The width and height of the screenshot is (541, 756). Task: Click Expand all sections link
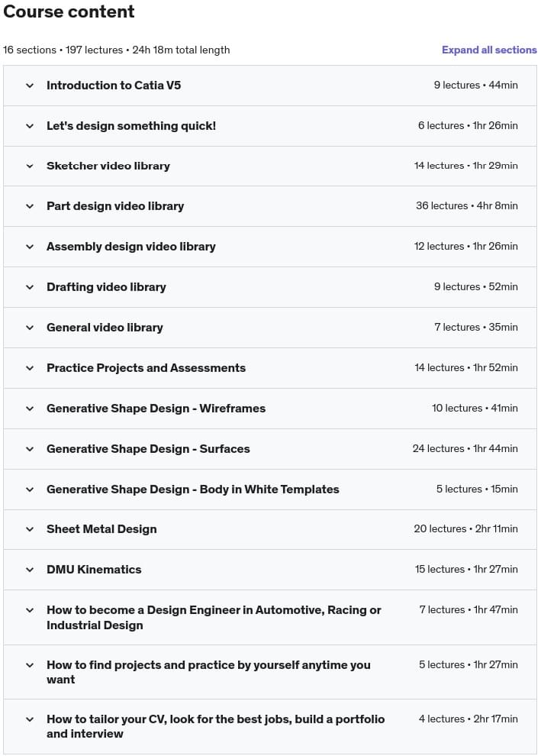pos(489,50)
